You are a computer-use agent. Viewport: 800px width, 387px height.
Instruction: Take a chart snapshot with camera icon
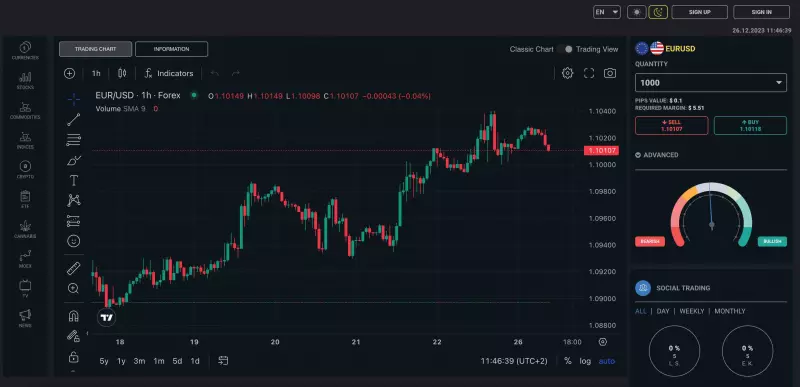[x=610, y=73]
